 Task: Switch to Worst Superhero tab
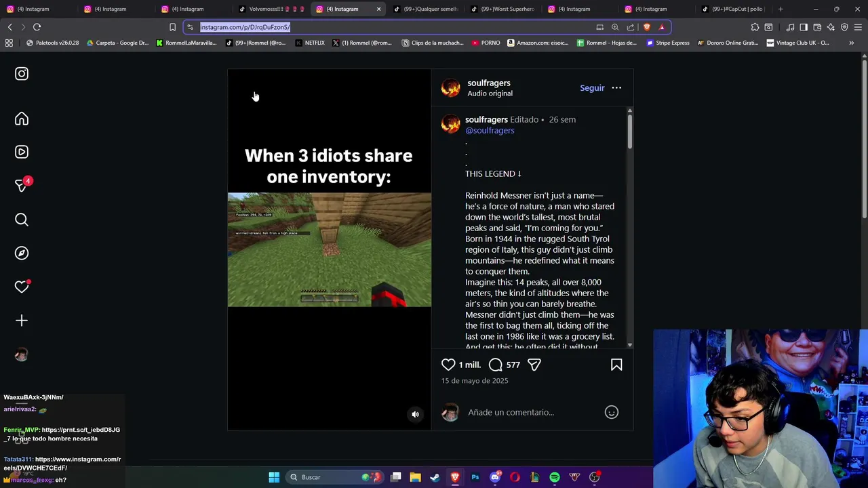tap(502, 9)
